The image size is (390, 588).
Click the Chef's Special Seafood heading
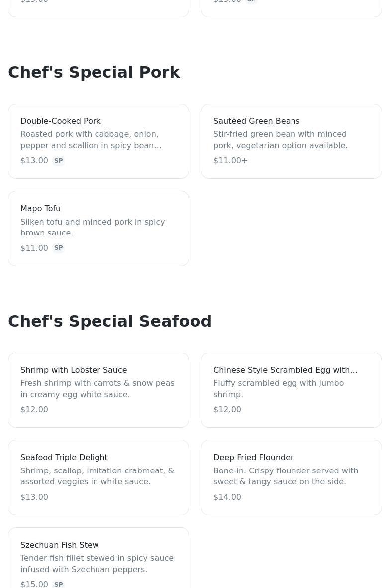[x=110, y=321]
